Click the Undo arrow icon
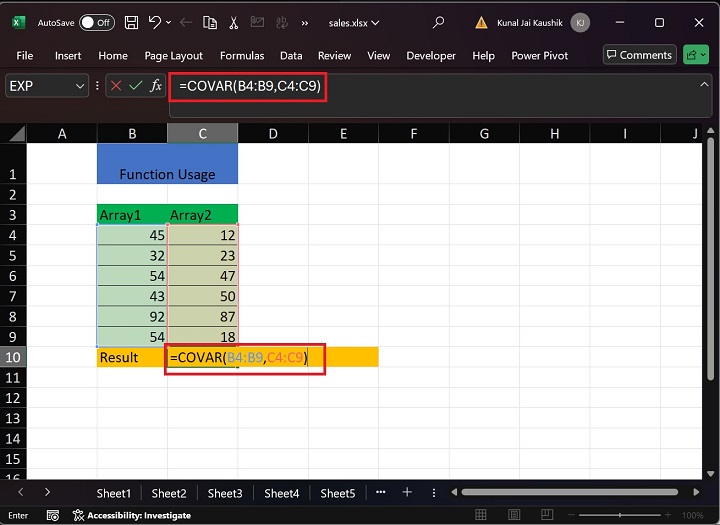Screen dimensions: 720x525 [x=154, y=22]
